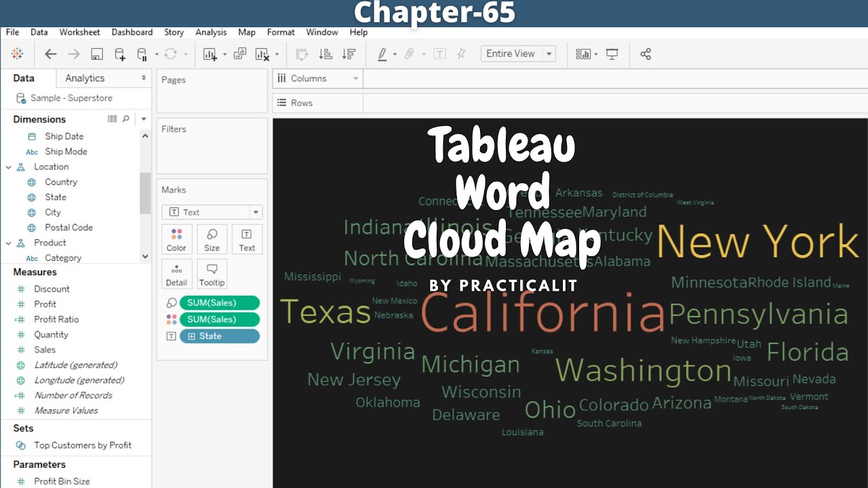This screenshot has height=488, width=868.
Task: Click the Share workbook icon
Action: (646, 54)
